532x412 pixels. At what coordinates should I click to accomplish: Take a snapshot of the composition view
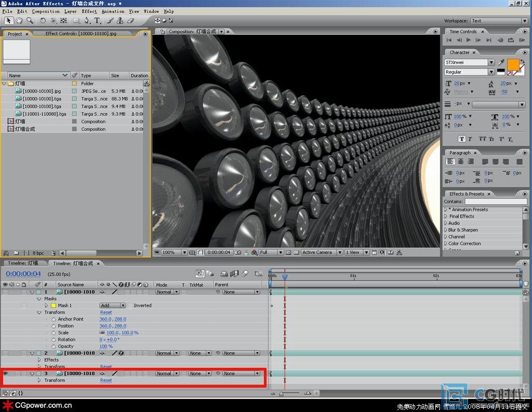tap(238, 252)
